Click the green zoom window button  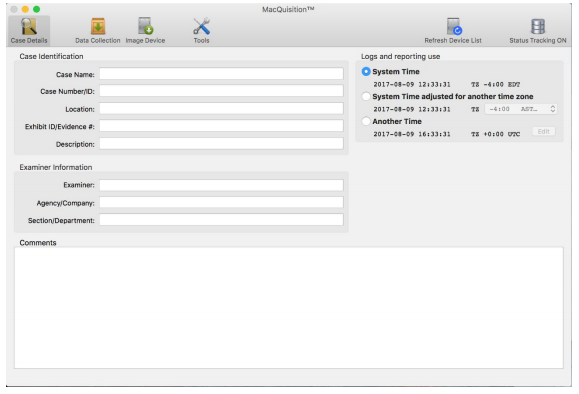(x=37, y=9)
